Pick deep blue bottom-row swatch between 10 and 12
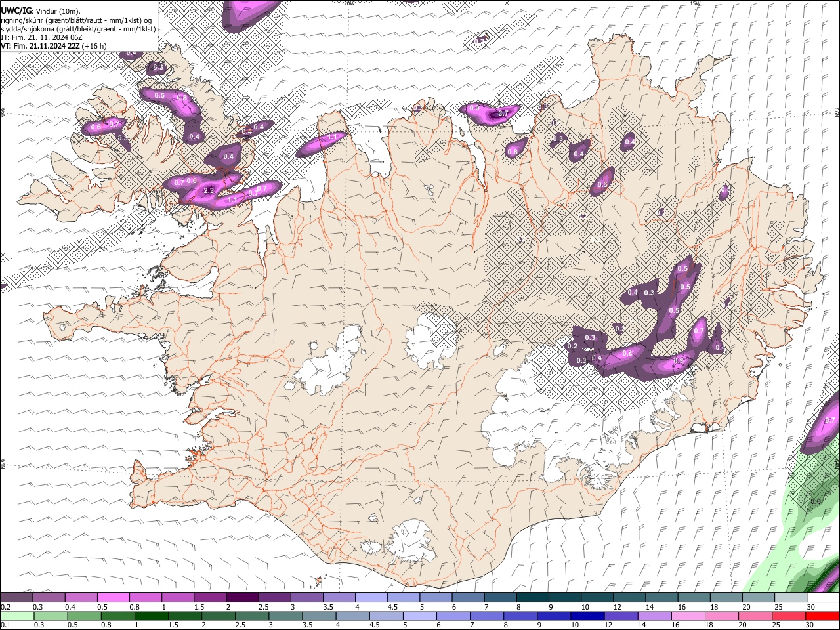The image size is (840, 630). point(588,616)
